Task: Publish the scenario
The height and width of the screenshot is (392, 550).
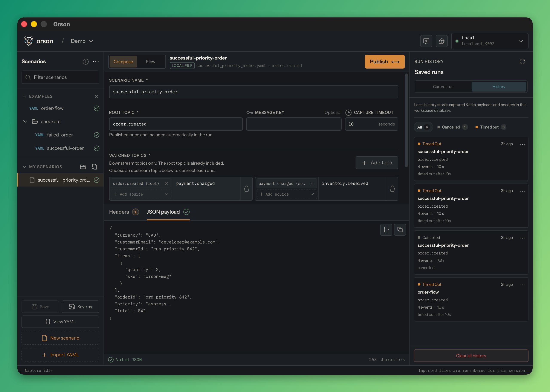Action: click(385, 62)
